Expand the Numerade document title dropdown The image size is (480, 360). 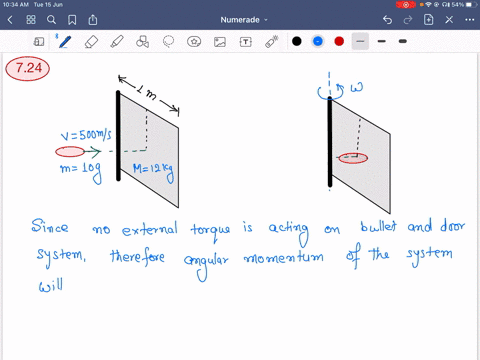[x=244, y=20]
